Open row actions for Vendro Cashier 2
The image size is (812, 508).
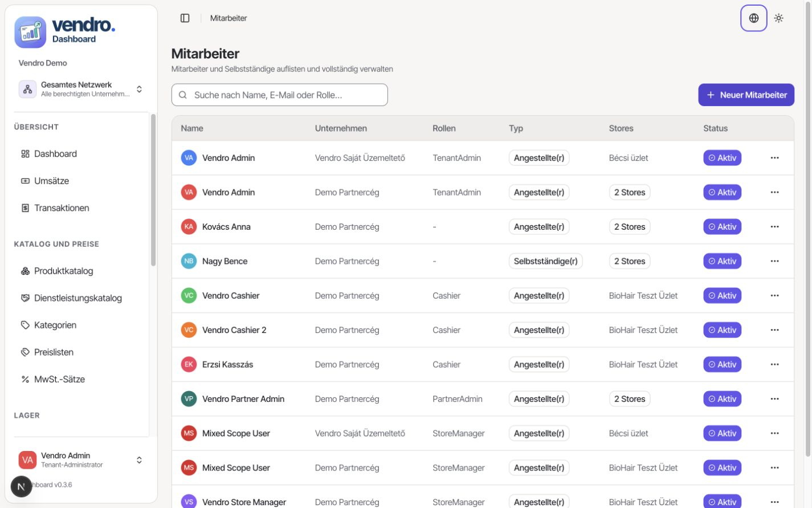click(x=774, y=330)
